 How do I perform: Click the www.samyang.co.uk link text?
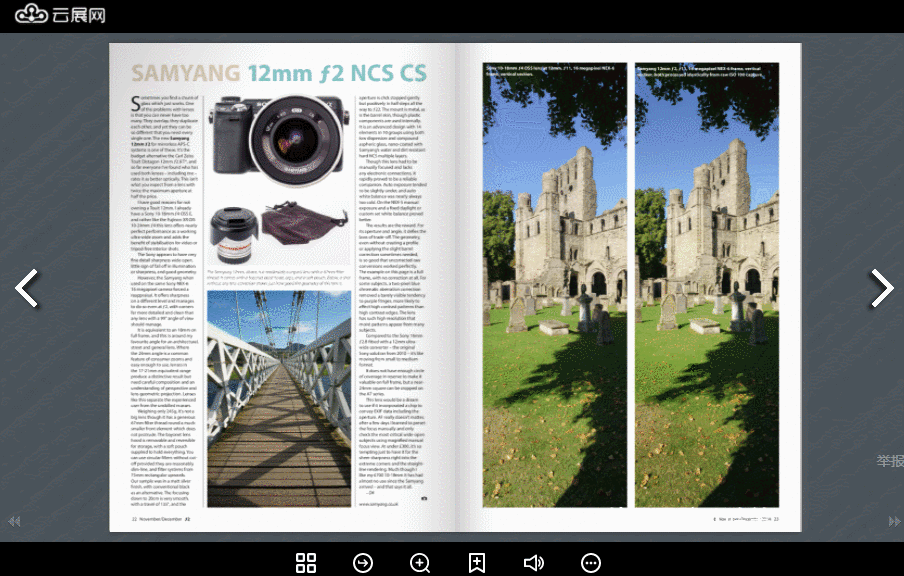(379, 504)
